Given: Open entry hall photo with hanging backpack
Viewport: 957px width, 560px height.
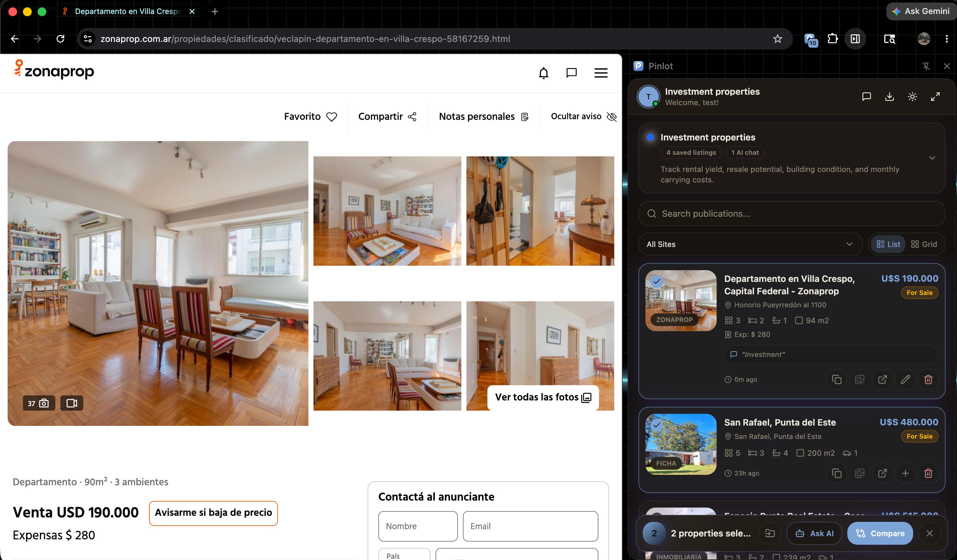Looking at the screenshot, I should coord(540,211).
